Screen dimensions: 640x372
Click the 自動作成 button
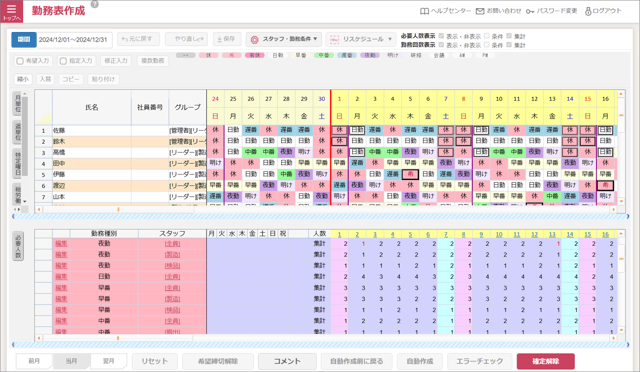(420, 361)
